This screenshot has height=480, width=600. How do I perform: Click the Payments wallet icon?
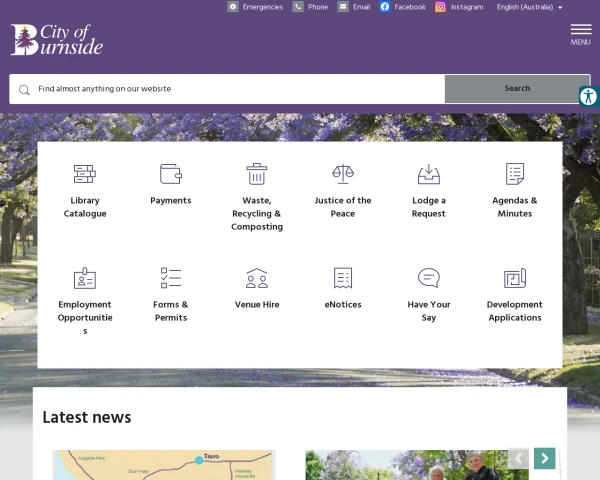click(x=171, y=174)
